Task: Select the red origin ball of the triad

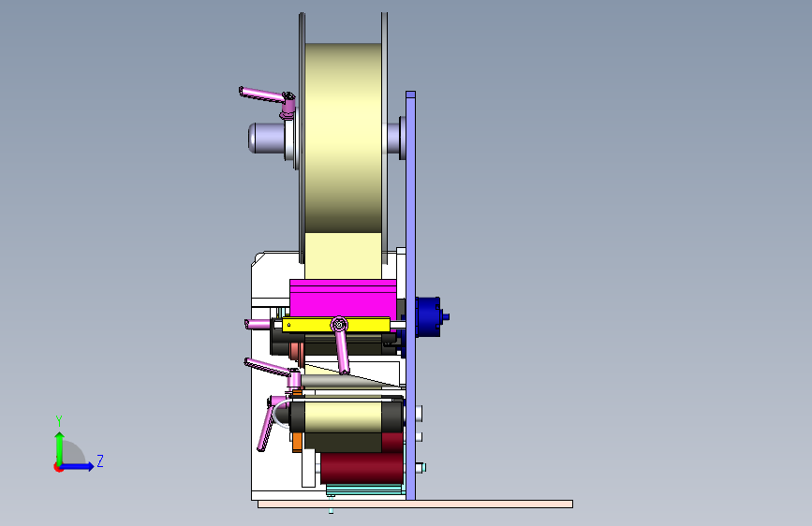Action: coord(58,467)
